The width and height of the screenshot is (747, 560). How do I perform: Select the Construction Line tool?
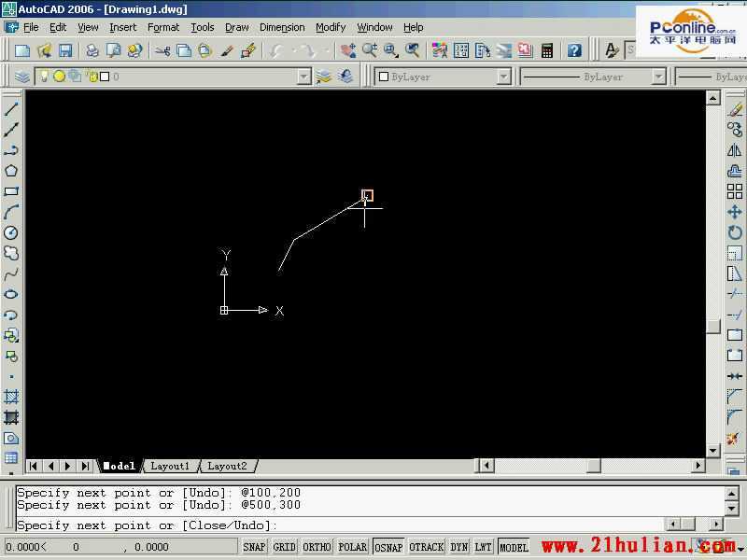11,130
